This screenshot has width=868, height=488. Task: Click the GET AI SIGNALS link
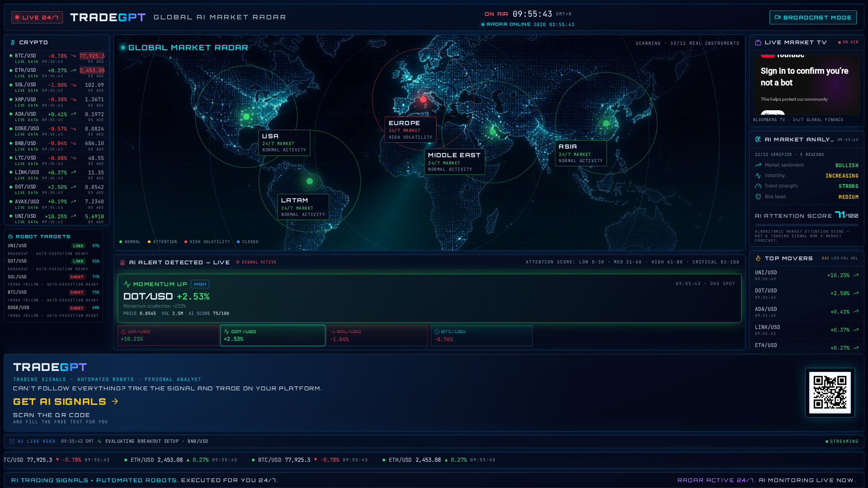tap(66, 402)
